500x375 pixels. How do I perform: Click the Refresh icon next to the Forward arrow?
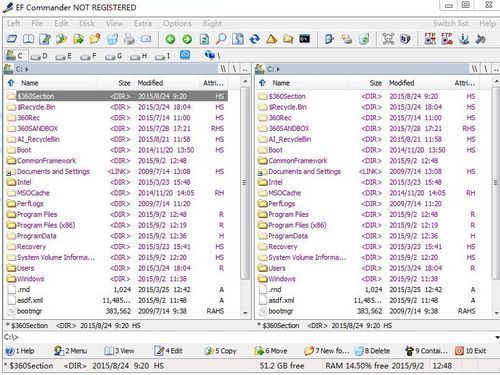click(x=204, y=39)
